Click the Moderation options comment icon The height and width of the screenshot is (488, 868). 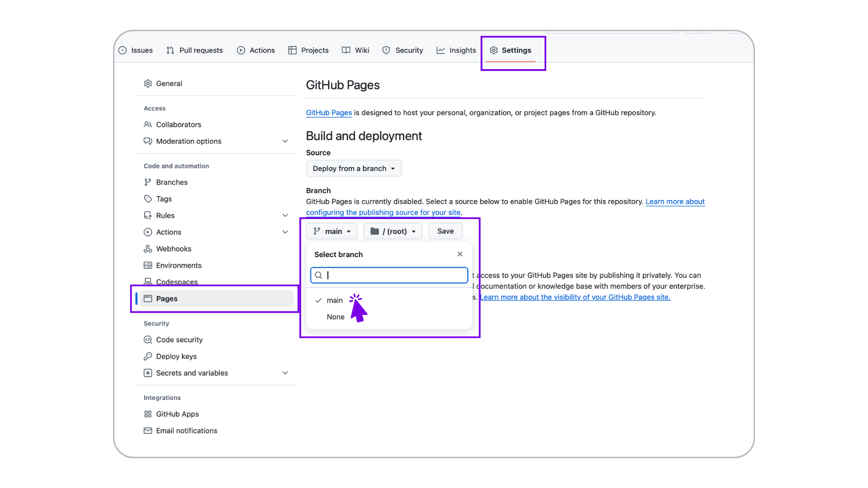point(148,141)
